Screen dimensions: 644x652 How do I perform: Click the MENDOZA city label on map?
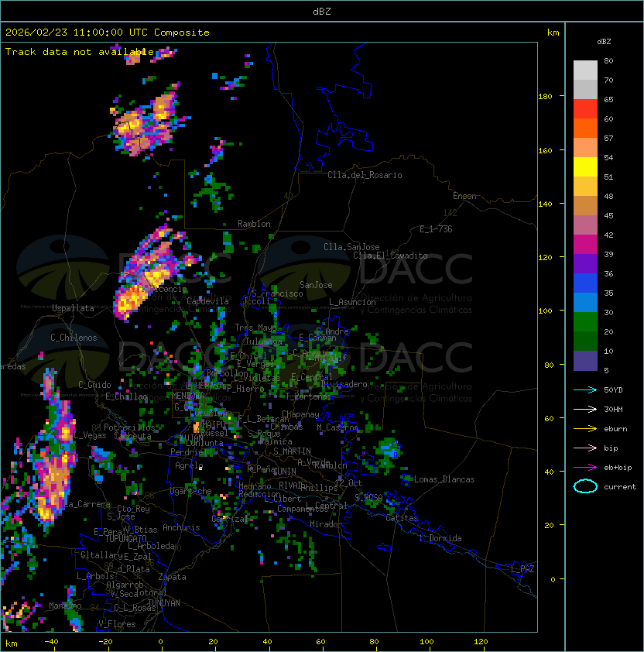tap(188, 396)
